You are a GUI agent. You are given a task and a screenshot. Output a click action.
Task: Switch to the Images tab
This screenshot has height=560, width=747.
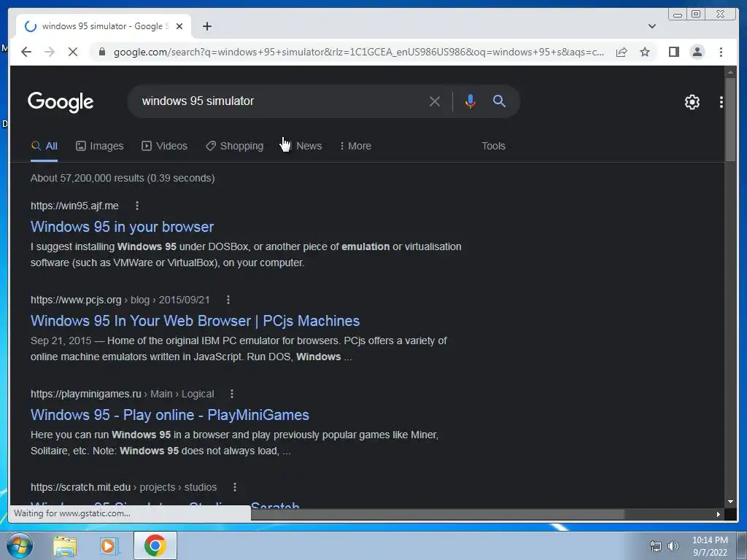[x=99, y=146]
